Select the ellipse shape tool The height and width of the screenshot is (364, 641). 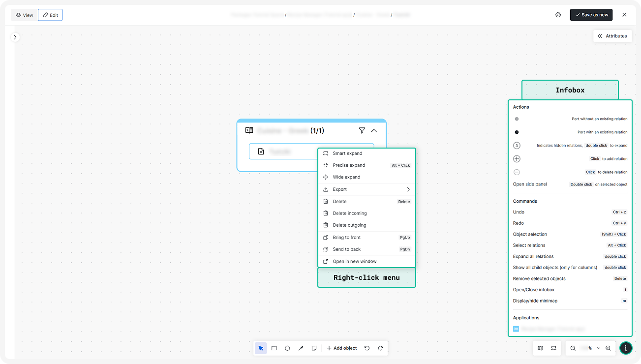point(287,348)
